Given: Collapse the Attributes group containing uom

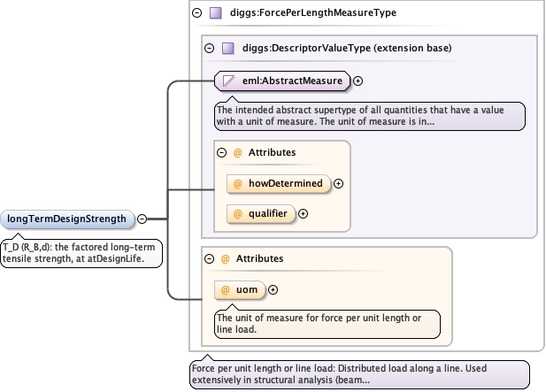Looking at the screenshot, I should pos(209,258).
